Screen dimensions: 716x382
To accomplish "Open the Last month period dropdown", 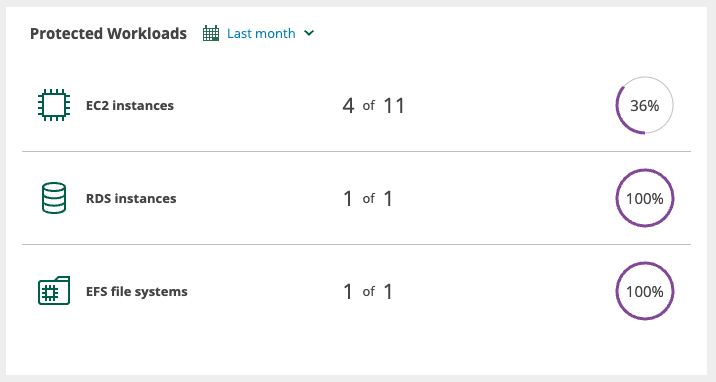I will click(x=258, y=33).
